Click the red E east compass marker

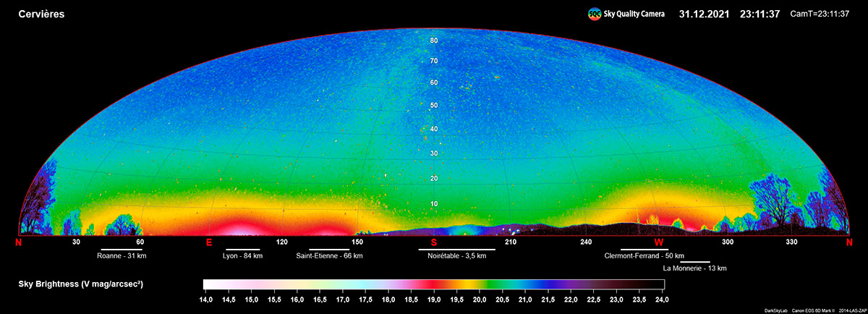click(x=209, y=242)
